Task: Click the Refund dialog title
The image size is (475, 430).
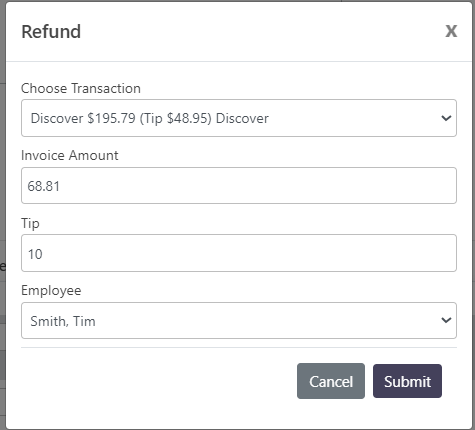Action: pyautogui.click(x=51, y=32)
